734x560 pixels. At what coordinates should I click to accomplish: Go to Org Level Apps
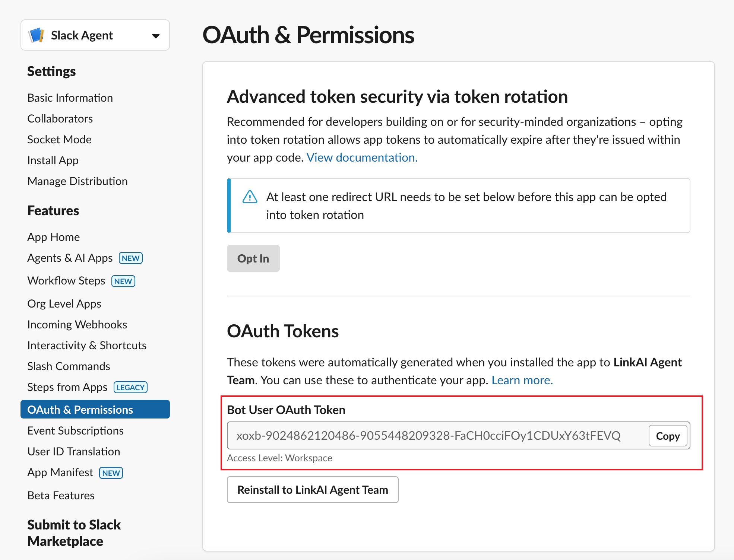tap(64, 303)
